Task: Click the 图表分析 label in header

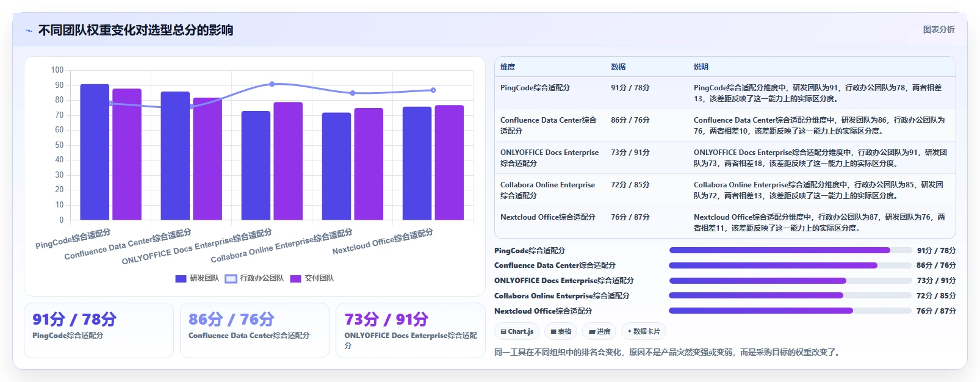Action: [939, 29]
